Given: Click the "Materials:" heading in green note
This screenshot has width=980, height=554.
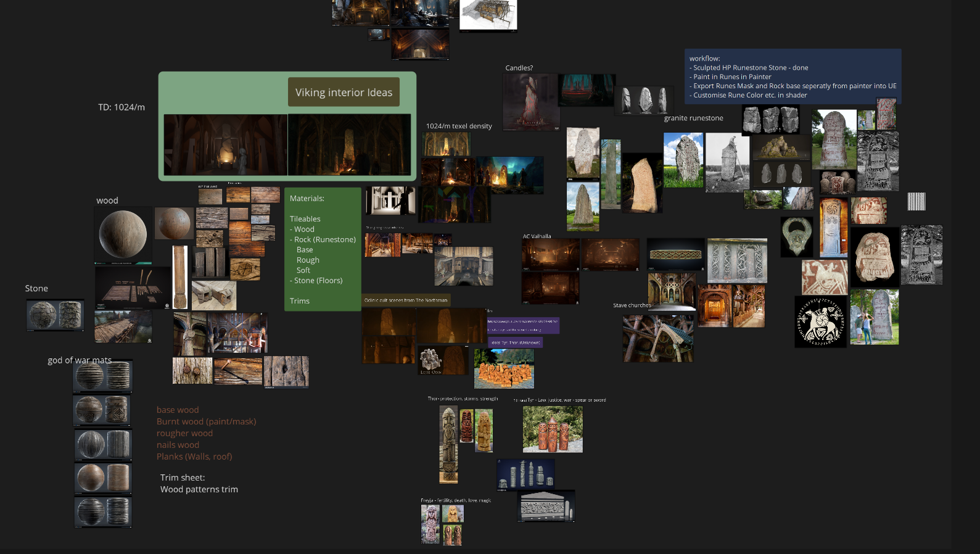Looking at the screenshot, I should point(307,199).
